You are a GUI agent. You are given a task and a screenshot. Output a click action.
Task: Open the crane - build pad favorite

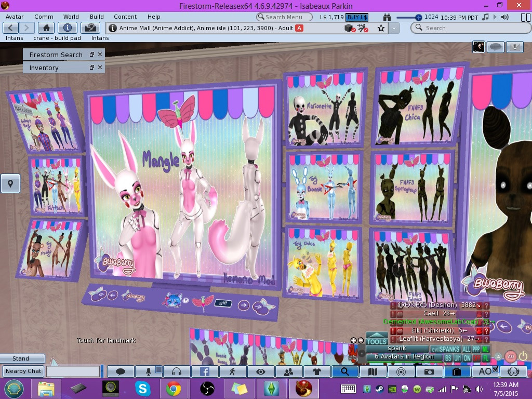(x=57, y=38)
